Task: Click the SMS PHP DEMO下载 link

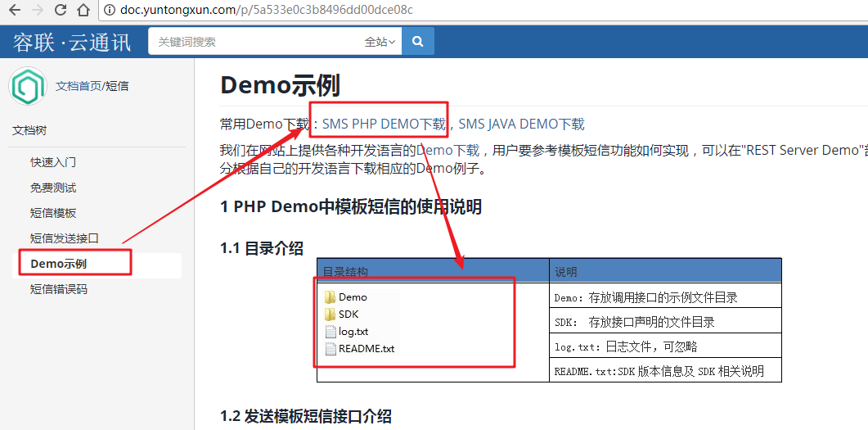Action: 384,124
